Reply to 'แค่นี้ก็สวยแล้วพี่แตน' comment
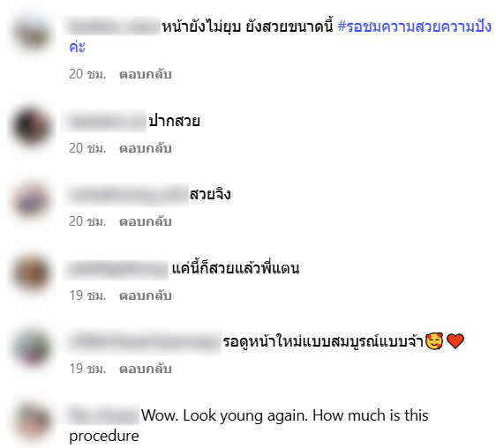 point(146,295)
